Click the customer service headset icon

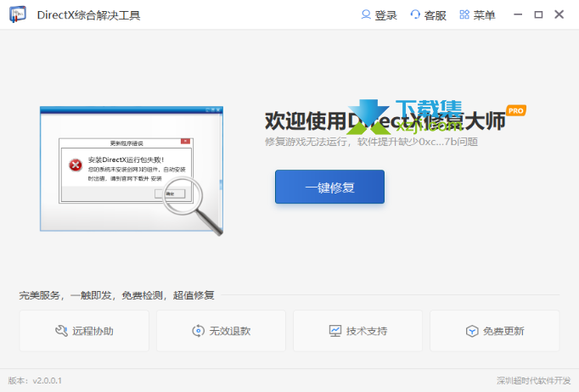(x=415, y=14)
